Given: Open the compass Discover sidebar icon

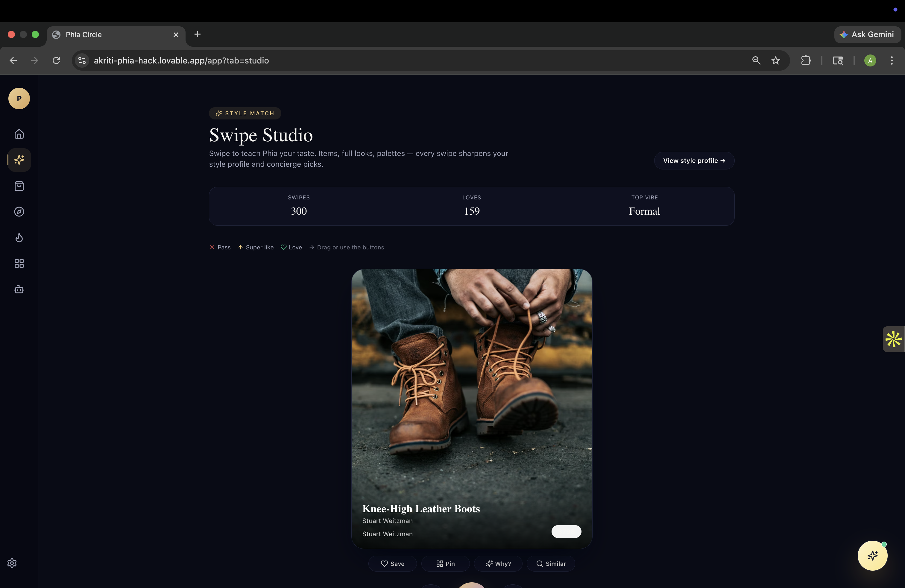Looking at the screenshot, I should point(19,212).
